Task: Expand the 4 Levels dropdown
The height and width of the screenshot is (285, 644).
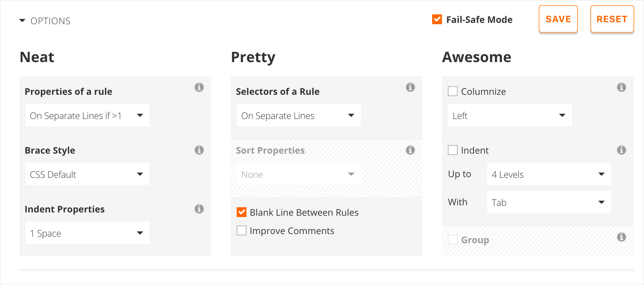Action: (549, 174)
